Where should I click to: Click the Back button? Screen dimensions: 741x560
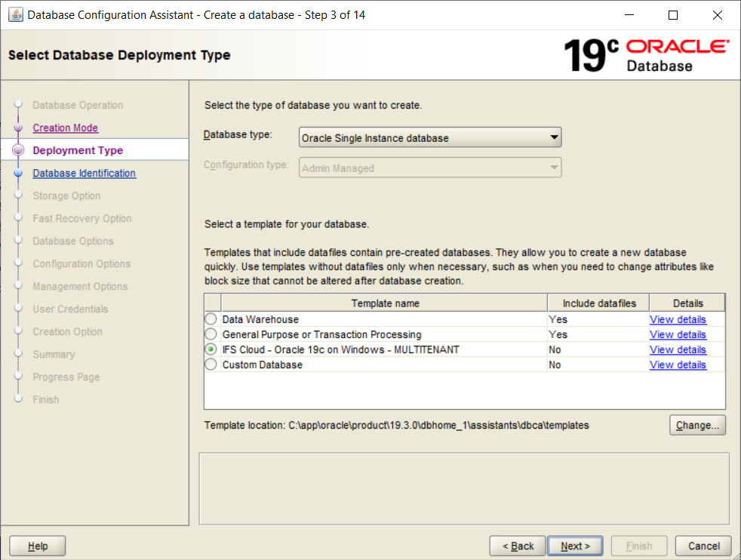click(517, 546)
